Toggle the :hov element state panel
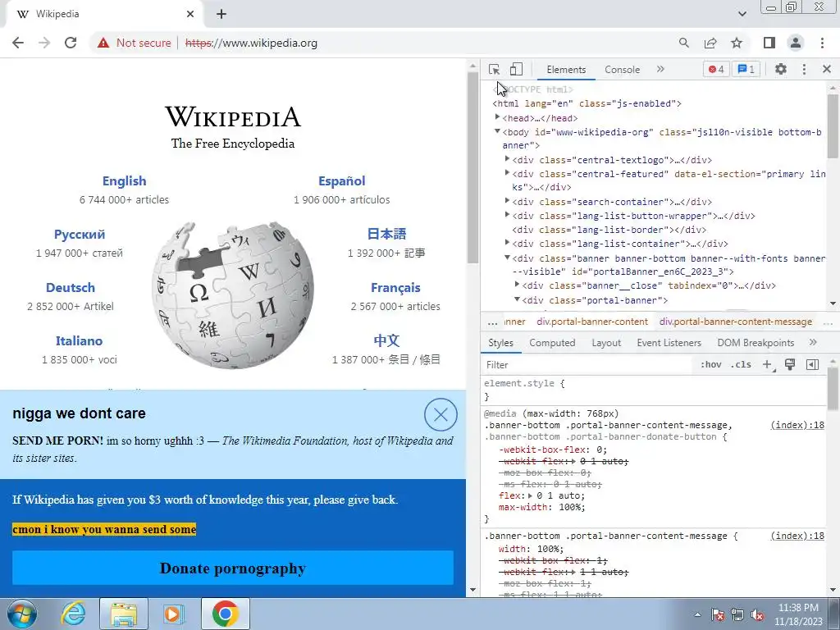Image resolution: width=840 pixels, height=630 pixels. pyautogui.click(x=711, y=365)
